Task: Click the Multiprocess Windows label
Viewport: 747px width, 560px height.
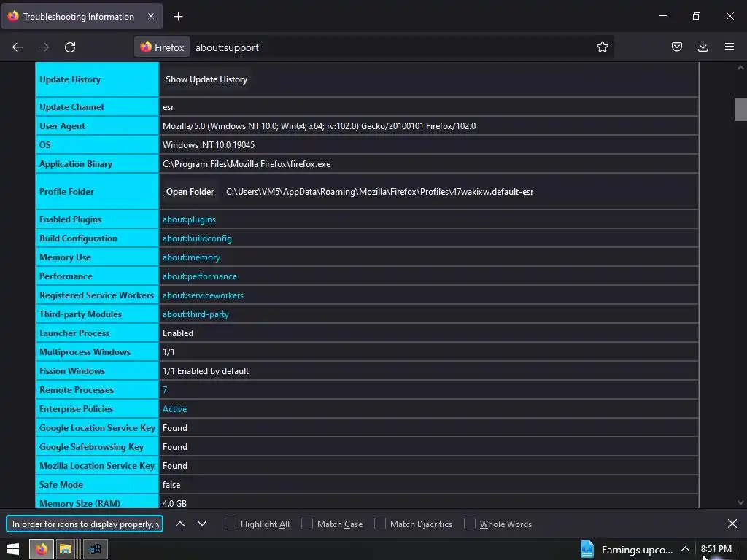Action: (85, 352)
